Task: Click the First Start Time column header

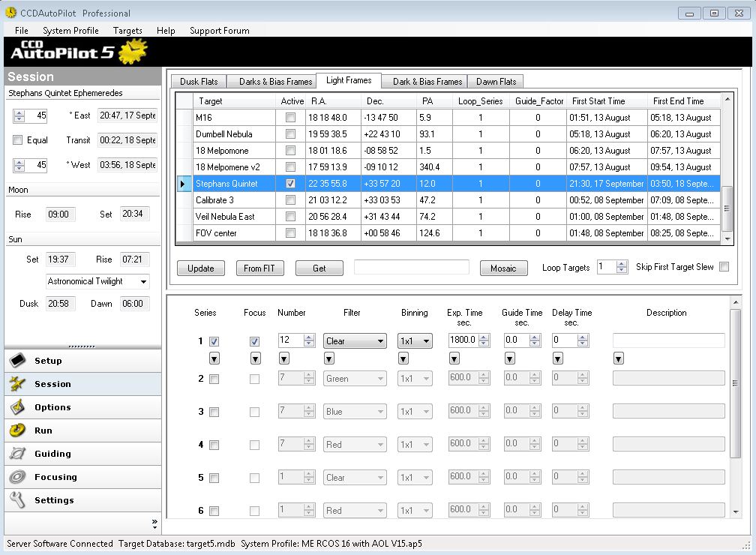Action: pyautogui.click(x=607, y=100)
